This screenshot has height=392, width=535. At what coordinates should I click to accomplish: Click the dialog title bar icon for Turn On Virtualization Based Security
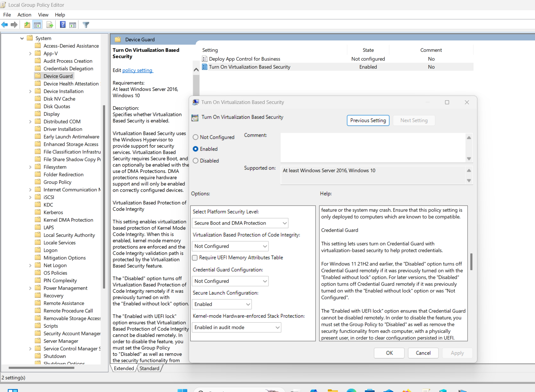pyautogui.click(x=196, y=102)
